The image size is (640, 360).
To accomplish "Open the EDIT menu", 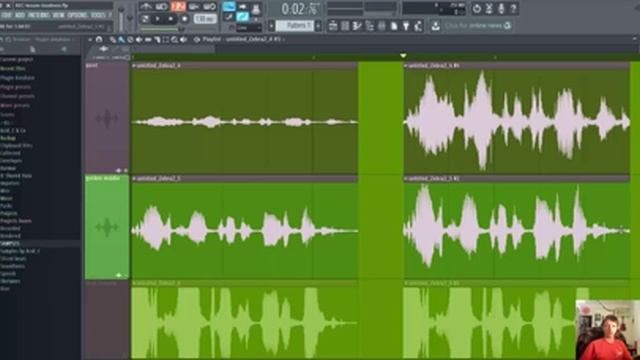I will (7, 15).
